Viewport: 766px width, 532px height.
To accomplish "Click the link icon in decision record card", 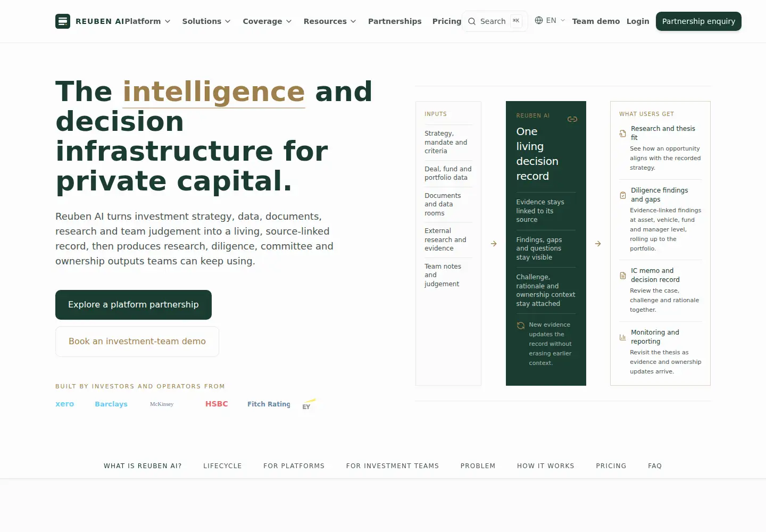I will [572, 119].
